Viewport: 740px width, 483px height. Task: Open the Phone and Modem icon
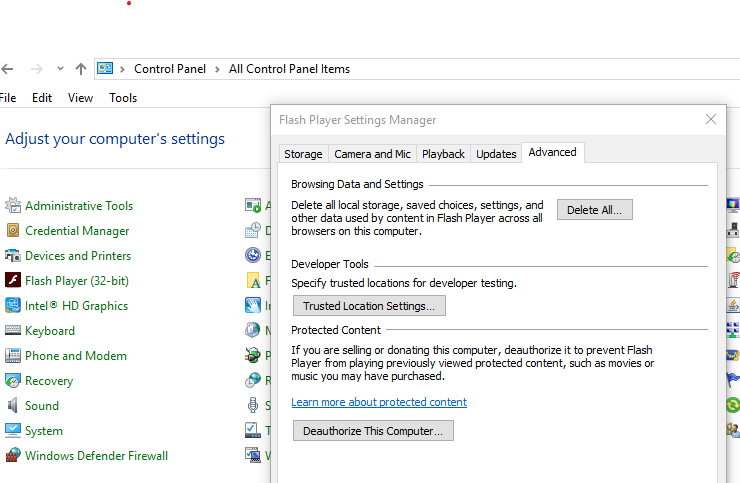[x=13, y=356]
